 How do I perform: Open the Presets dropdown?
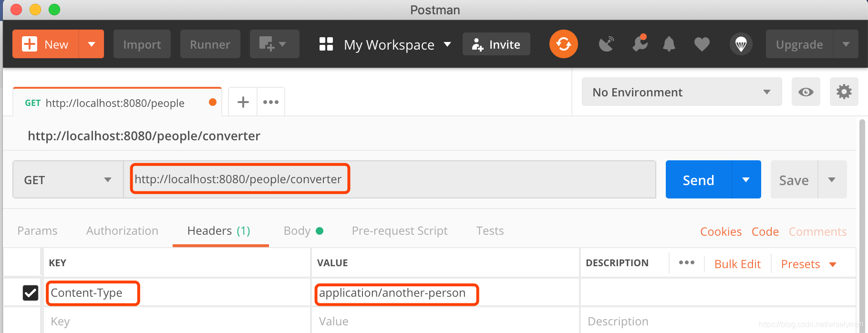(809, 264)
